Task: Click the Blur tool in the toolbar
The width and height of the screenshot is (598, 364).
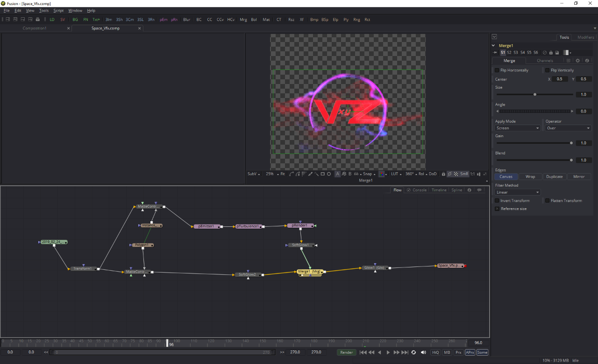Action: pyautogui.click(x=186, y=20)
